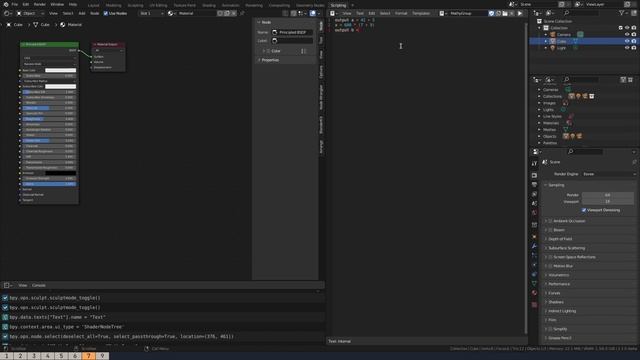Select the Texture properties tab icon
Screen dimensions: 640x360
pos(534,304)
